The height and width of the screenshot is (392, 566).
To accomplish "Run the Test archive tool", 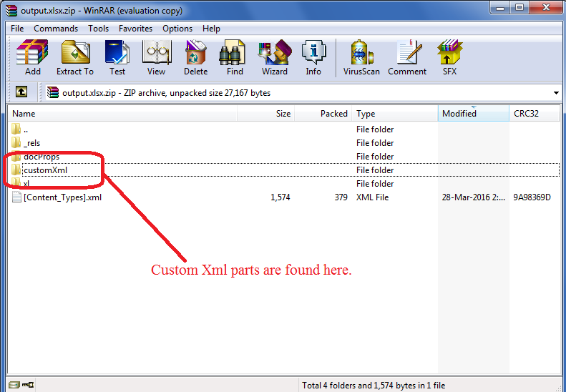I will tap(117, 58).
